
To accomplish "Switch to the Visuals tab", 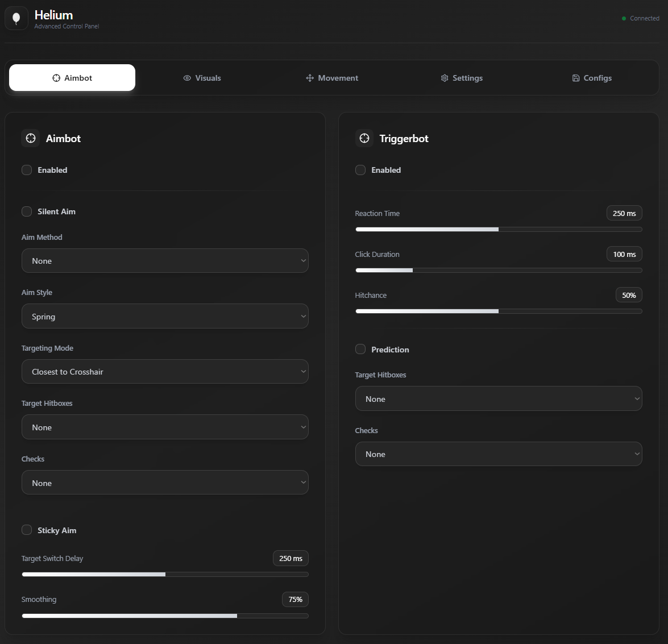I will (x=202, y=78).
